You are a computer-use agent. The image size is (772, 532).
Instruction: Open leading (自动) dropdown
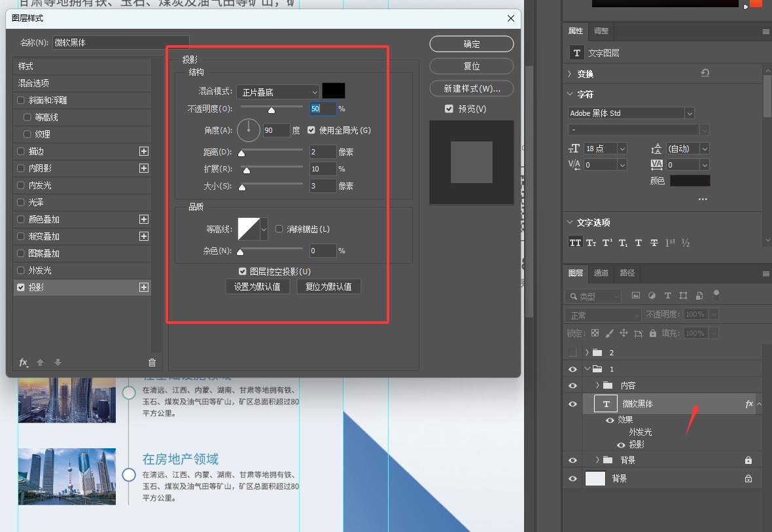point(705,149)
